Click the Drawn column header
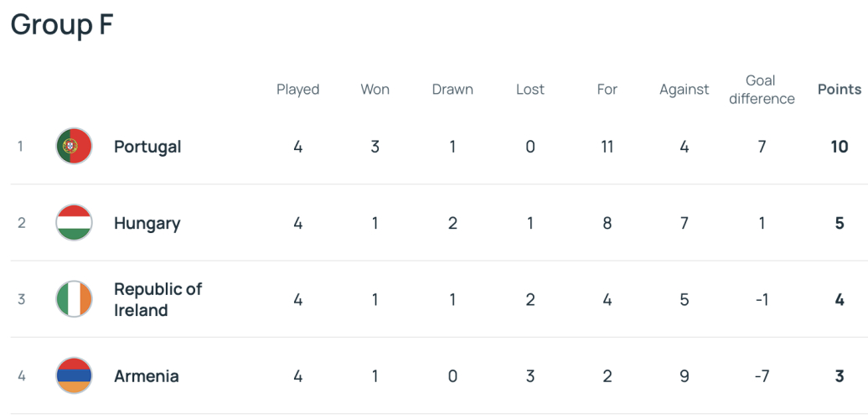 click(452, 89)
